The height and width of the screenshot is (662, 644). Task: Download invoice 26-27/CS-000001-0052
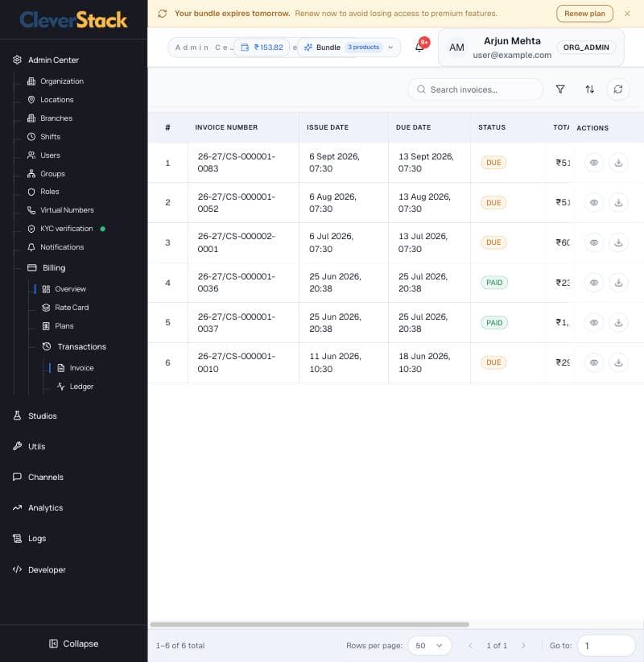pos(618,203)
